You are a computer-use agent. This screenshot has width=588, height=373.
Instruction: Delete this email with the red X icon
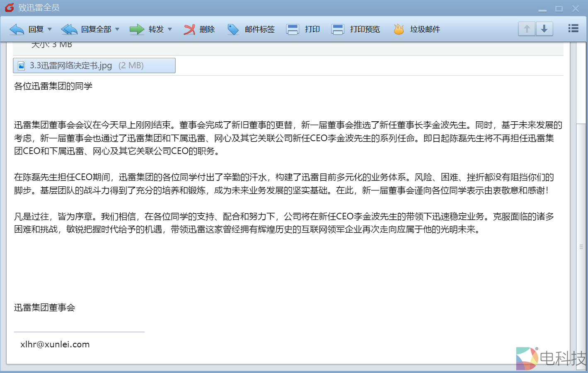(x=189, y=29)
